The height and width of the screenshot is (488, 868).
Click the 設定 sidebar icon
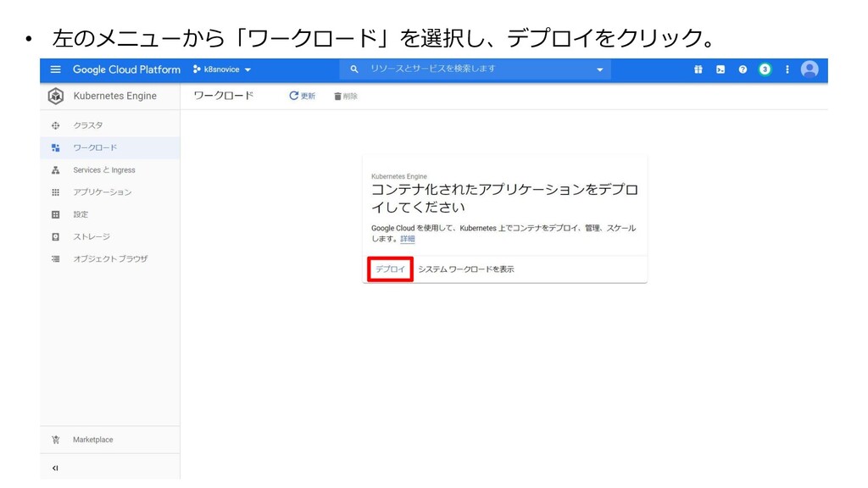click(55, 214)
